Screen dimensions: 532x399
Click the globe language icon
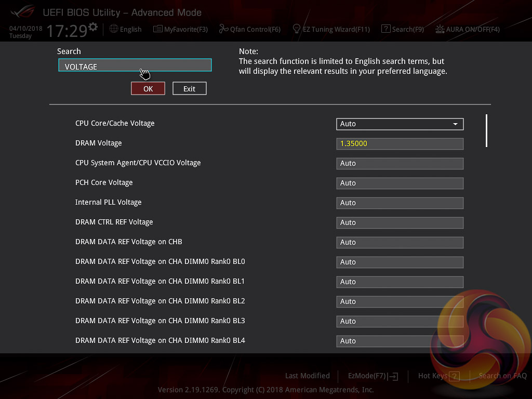pos(114,29)
